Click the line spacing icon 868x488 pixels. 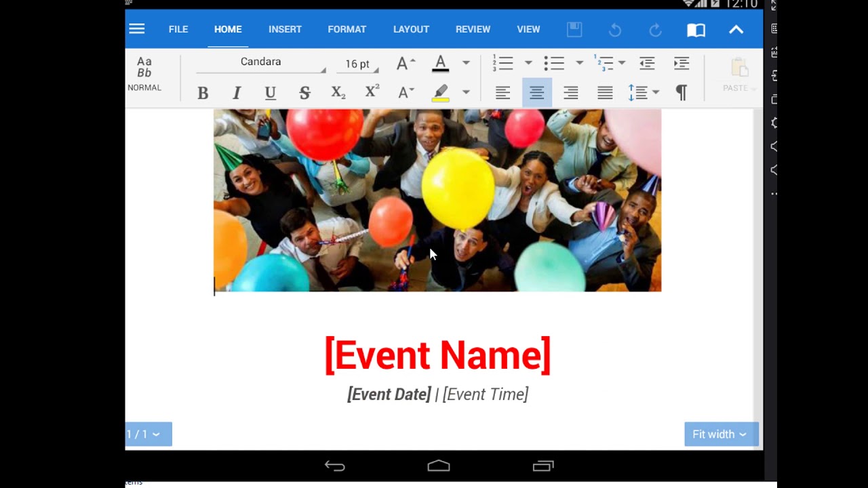tap(637, 93)
